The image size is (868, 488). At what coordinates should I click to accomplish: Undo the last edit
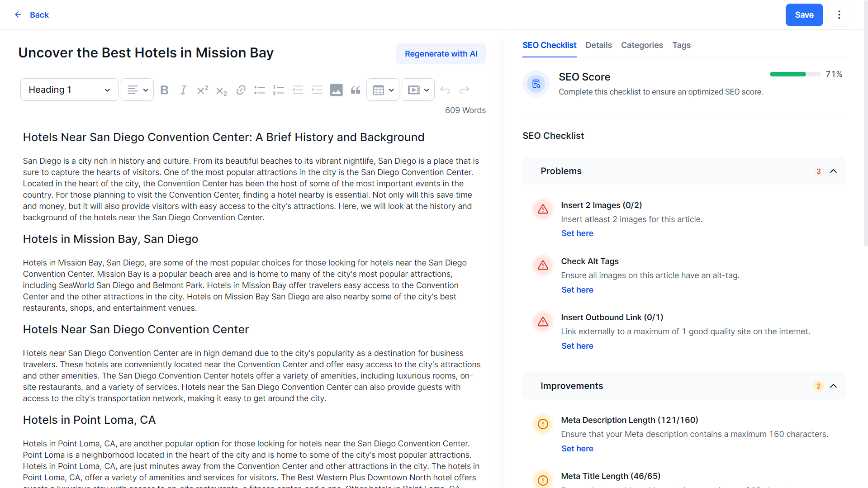[x=445, y=90]
